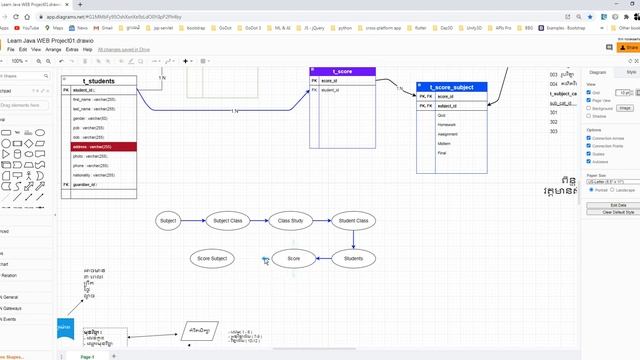The image size is (640, 360).
Task: Select the bidirectional block arrow shape
Action: pyautogui.click(x=29, y=187)
